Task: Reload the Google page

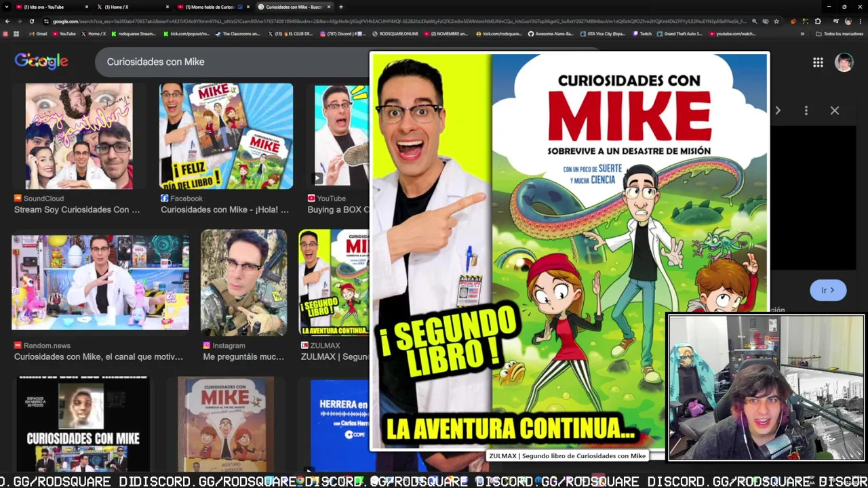Action: [31, 21]
